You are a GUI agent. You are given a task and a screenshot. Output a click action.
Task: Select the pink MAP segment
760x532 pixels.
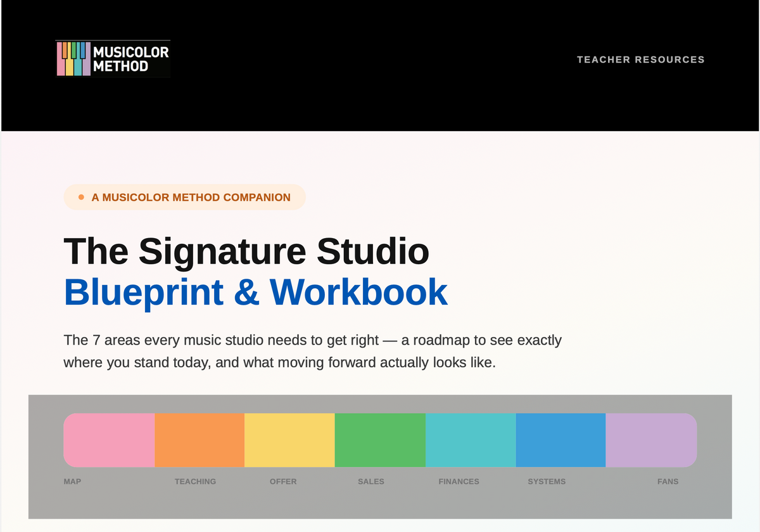pos(109,440)
